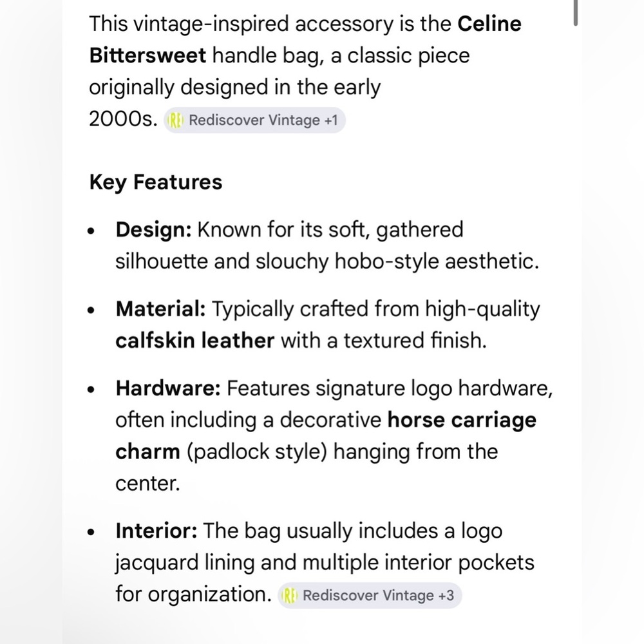Screen dimensions: 644x644
Task: Click the bold Hardware: label
Action: click(x=168, y=389)
